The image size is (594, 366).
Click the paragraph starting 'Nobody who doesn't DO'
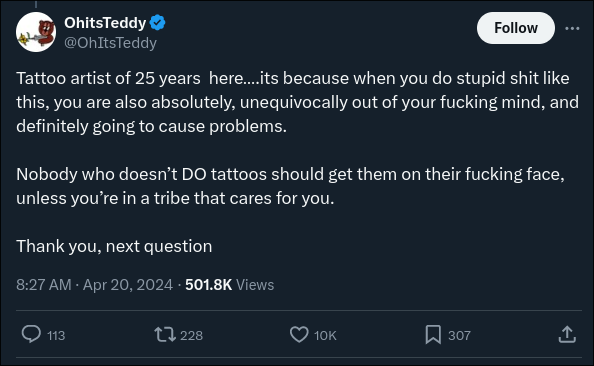(290, 186)
